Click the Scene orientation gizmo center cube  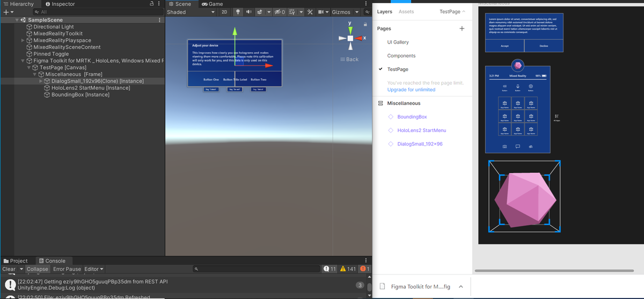[x=350, y=38]
